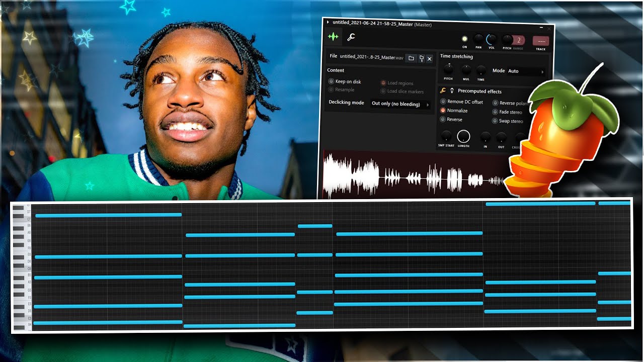Click the TIME stretch knob

[481, 71]
